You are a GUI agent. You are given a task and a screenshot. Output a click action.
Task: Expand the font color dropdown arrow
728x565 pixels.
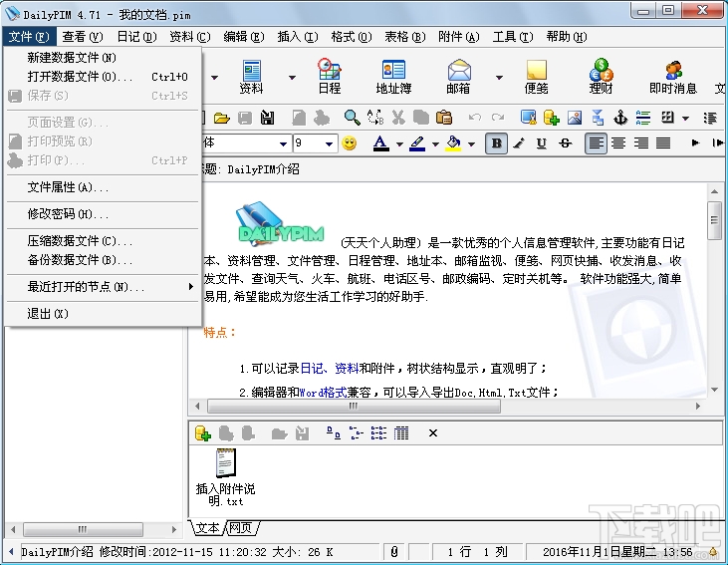pyautogui.click(x=399, y=144)
